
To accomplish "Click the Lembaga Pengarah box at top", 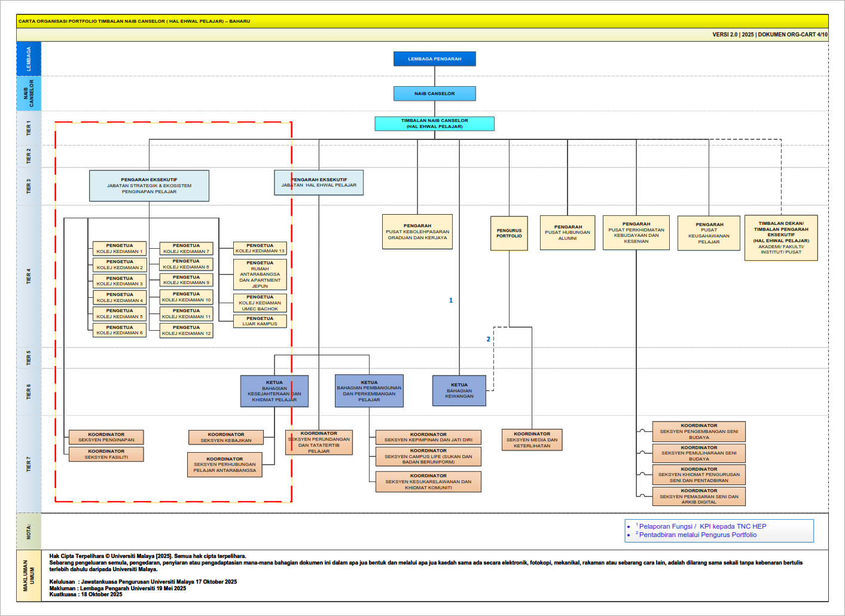I will pos(435,59).
